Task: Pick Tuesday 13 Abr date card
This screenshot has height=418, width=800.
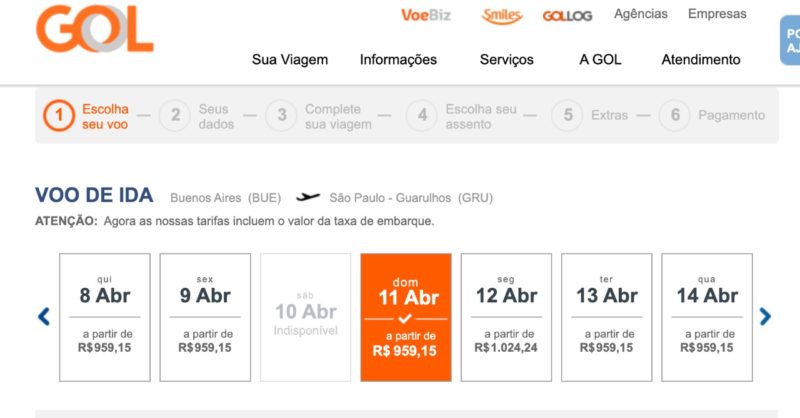Action: [606, 317]
